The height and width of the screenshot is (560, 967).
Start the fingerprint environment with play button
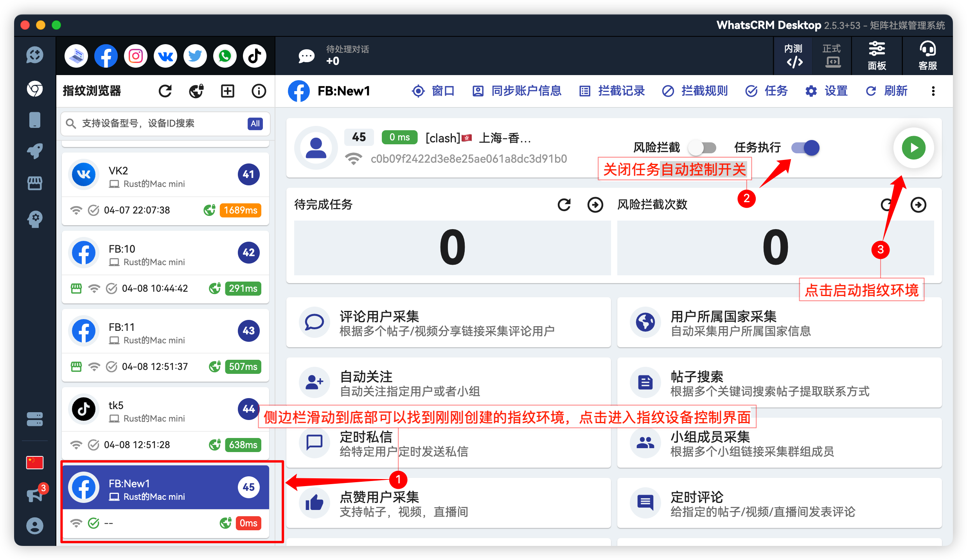[913, 148]
